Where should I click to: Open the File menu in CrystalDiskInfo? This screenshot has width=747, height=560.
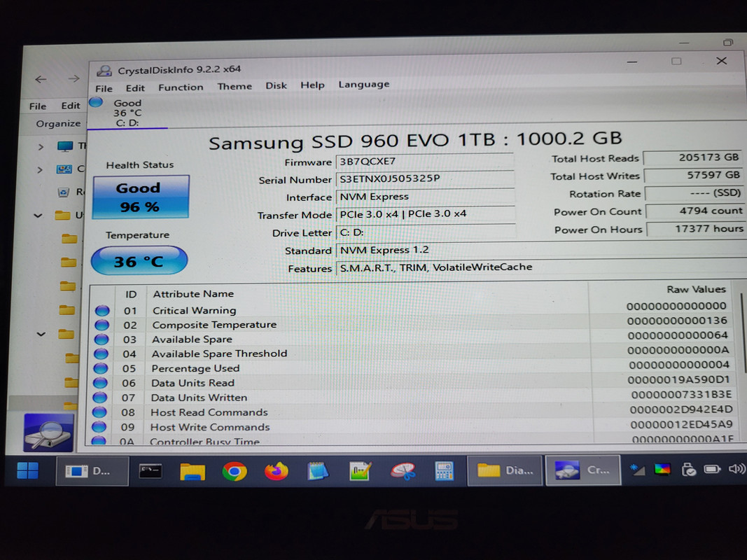click(104, 89)
